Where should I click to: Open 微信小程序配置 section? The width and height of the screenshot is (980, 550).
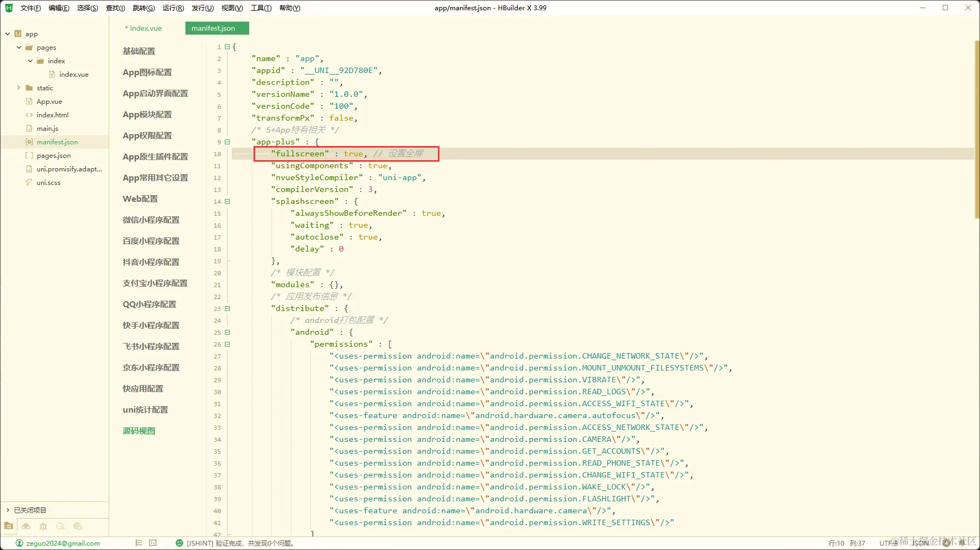(151, 220)
